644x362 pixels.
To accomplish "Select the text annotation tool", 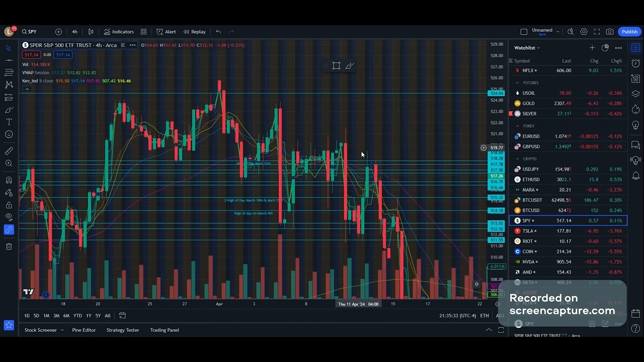I will [9, 122].
